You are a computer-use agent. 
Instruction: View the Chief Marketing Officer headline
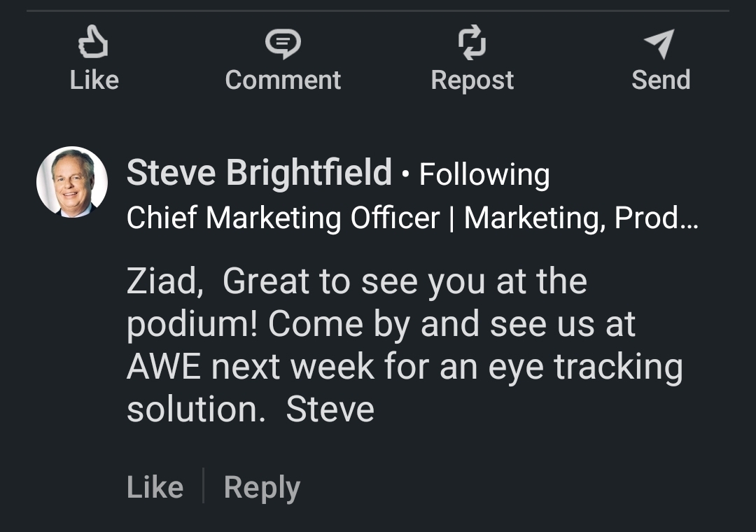tap(283, 218)
